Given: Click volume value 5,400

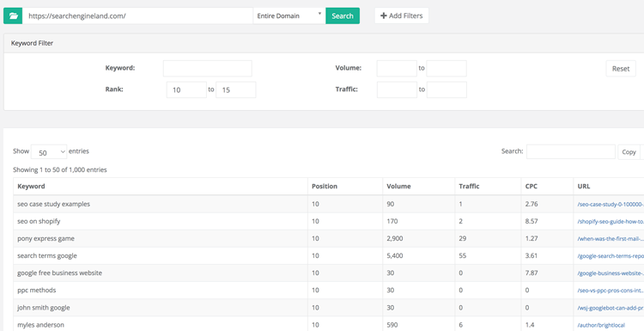Looking at the screenshot, I should tap(395, 255).
